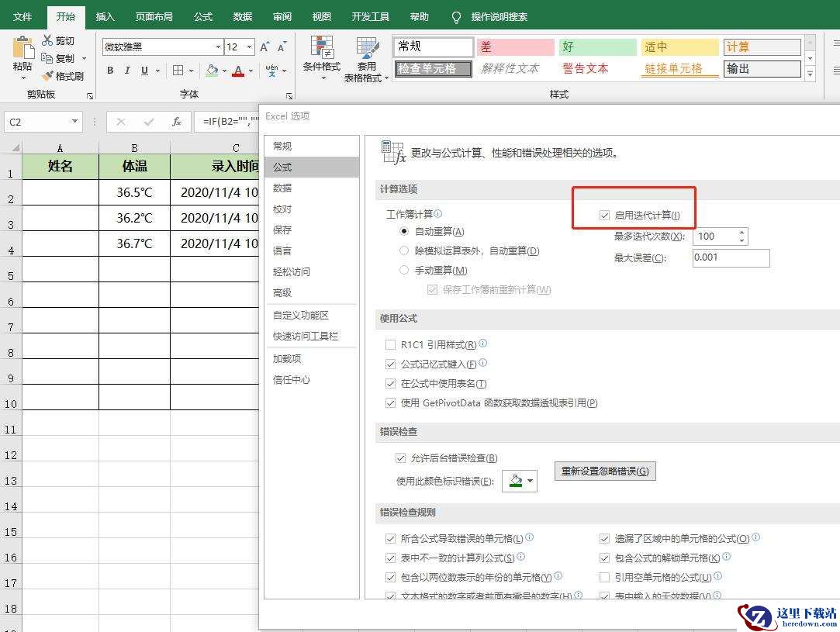840x632 pixels.
Task: Toggle Italic formatting
Action: coord(127,70)
